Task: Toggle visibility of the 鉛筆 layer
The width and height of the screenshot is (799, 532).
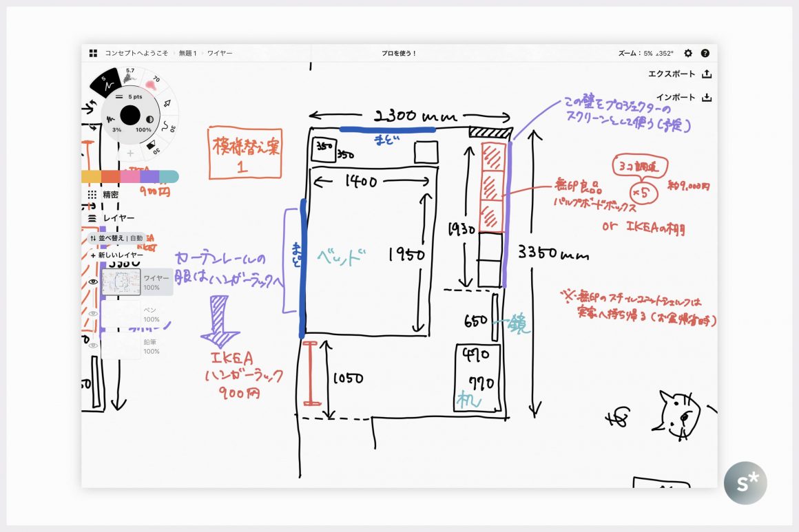Action: pos(93,345)
